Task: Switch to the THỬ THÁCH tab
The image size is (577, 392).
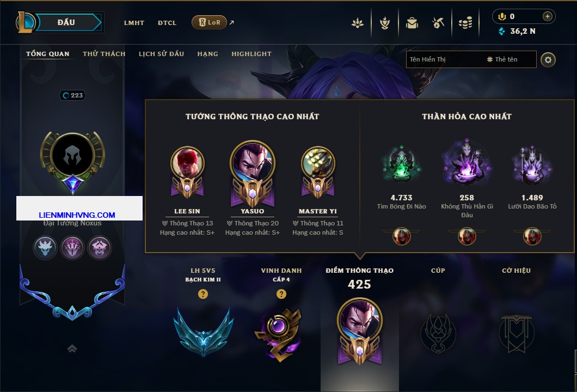Action: click(104, 54)
